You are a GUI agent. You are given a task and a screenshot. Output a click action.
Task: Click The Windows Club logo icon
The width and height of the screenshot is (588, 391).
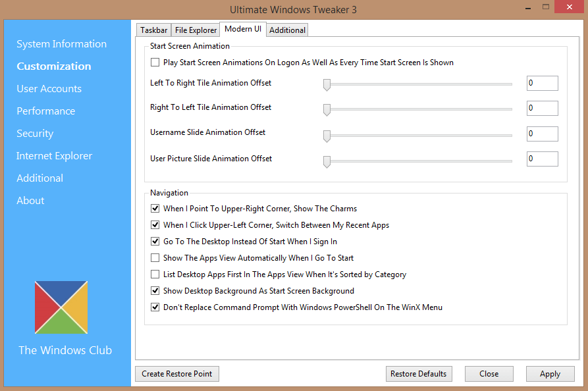(x=61, y=307)
